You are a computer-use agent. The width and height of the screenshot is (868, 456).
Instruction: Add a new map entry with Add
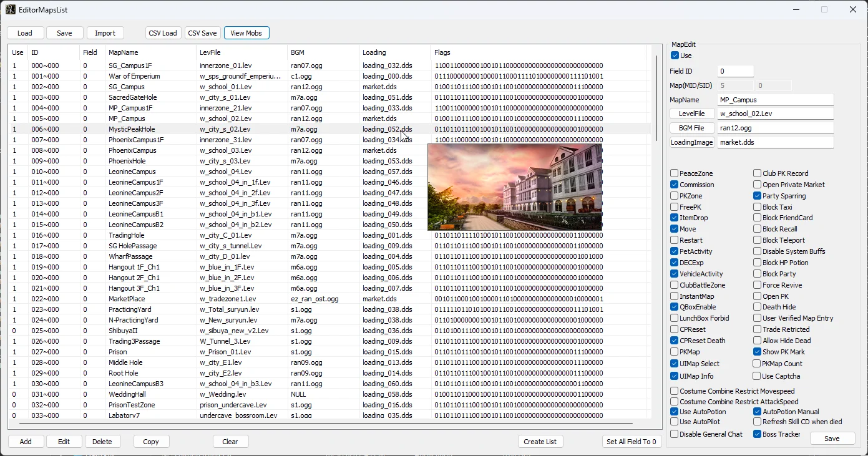click(26, 442)
